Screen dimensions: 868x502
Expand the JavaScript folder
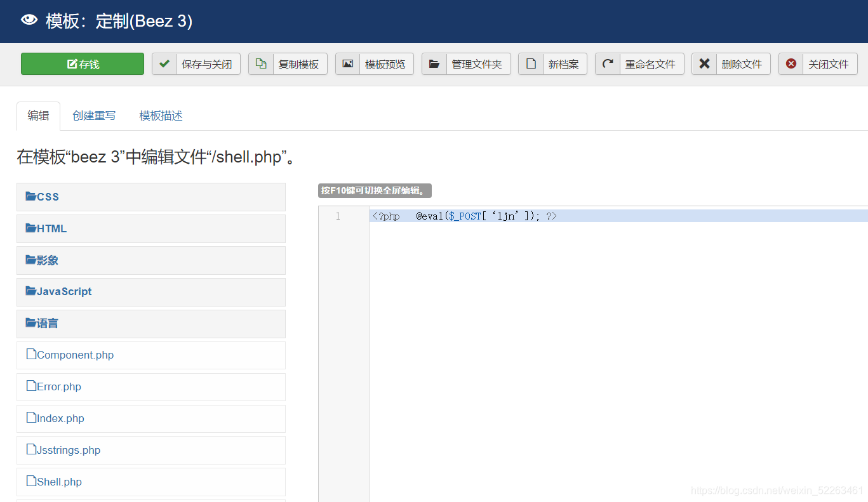point(151,291)
